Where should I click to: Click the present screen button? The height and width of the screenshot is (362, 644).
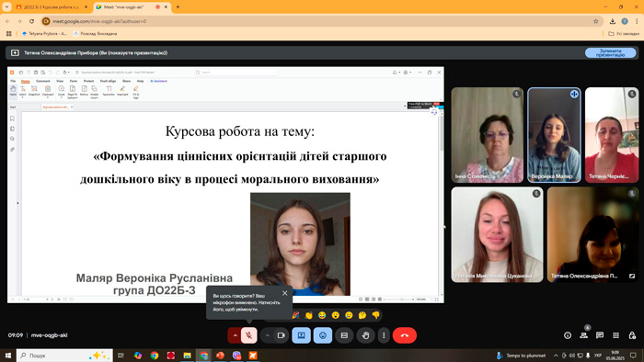(x=301, y=335)
